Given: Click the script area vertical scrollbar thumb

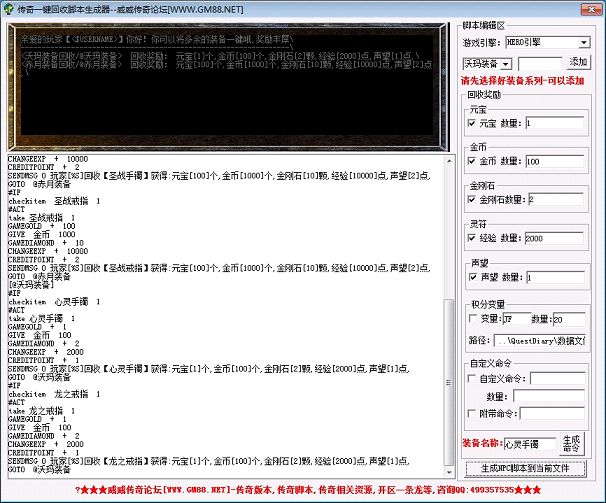Looking at the screenshot, I should [449, 382].
